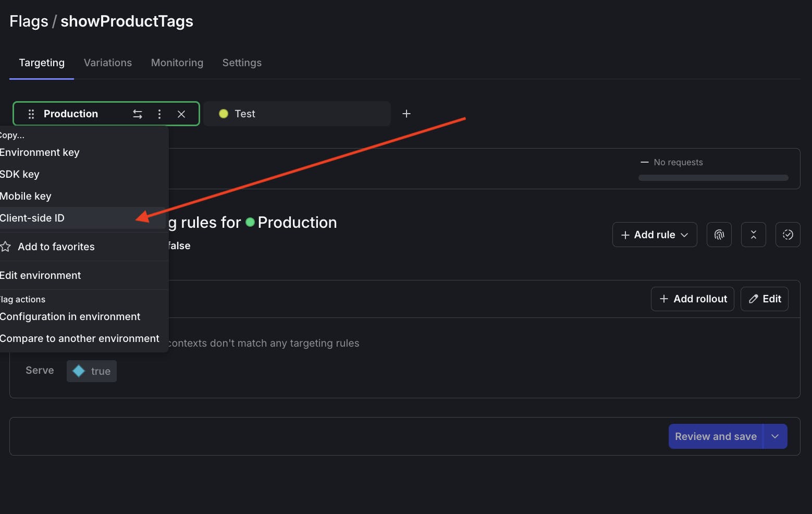This screenshot has height=514, width=812.
Task: Close the Production environment tab
Action: click(181, 114)
